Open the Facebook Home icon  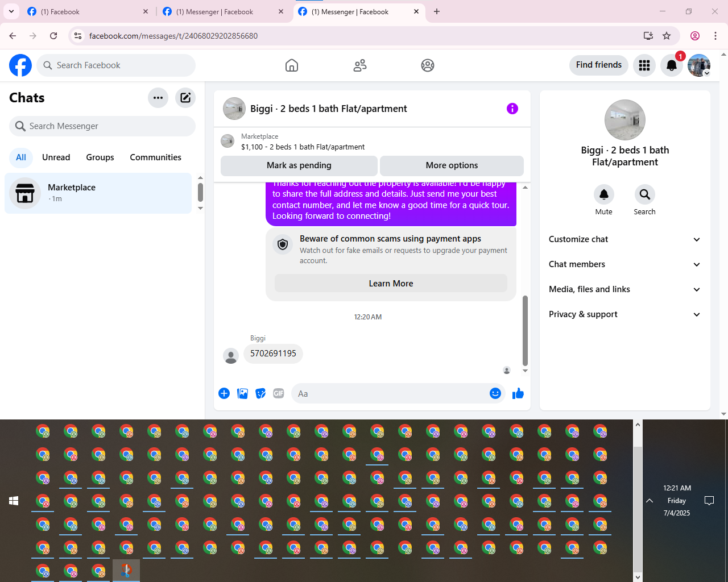[x=292, y=65]
